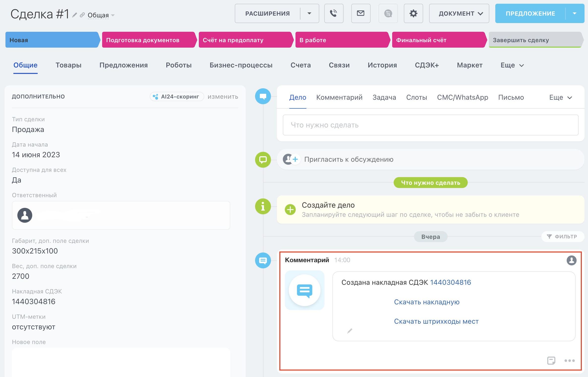Click the three dots comment menu icon

(569, 361)
